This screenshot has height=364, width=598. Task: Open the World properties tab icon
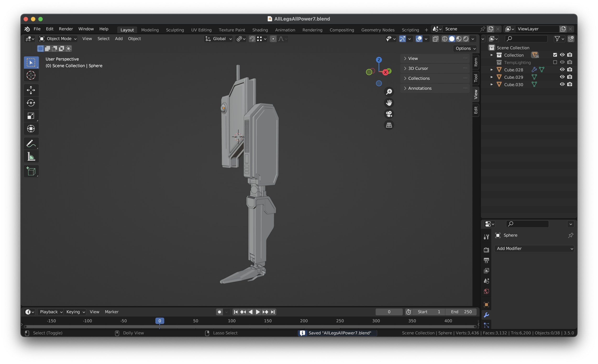(x=486, y=292)
